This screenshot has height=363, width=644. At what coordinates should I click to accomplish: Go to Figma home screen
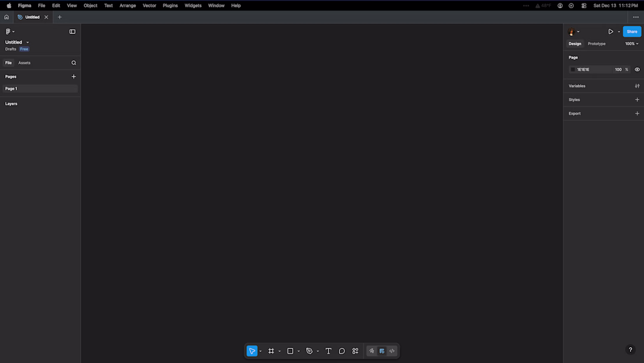tap(6, 17)
